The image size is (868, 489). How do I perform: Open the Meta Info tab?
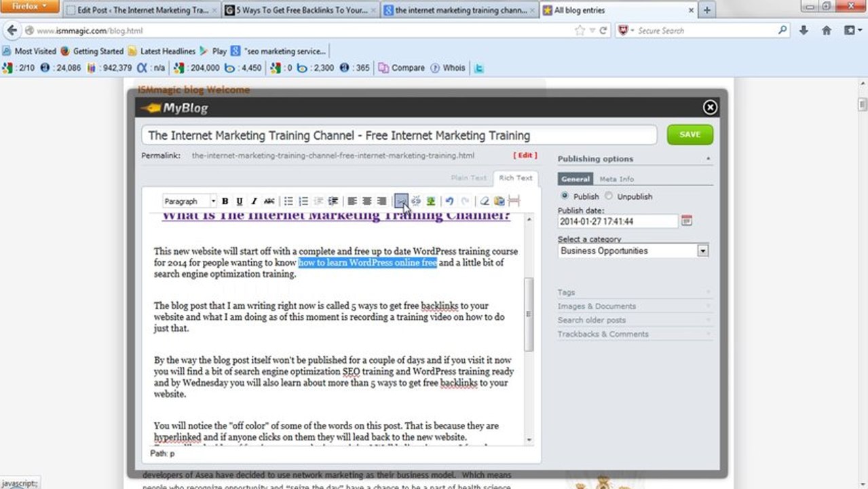tap(616, 179)
